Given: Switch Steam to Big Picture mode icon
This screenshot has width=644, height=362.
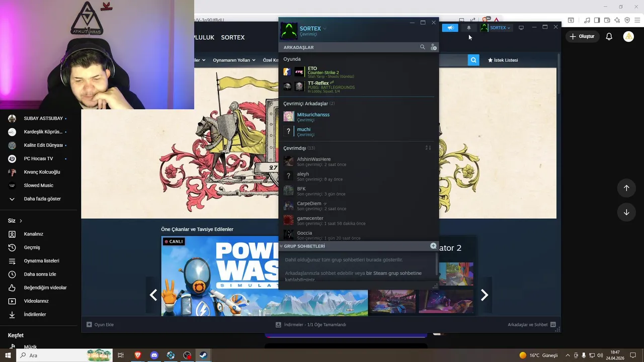Looking at the screenshot, I should [521, 28].
